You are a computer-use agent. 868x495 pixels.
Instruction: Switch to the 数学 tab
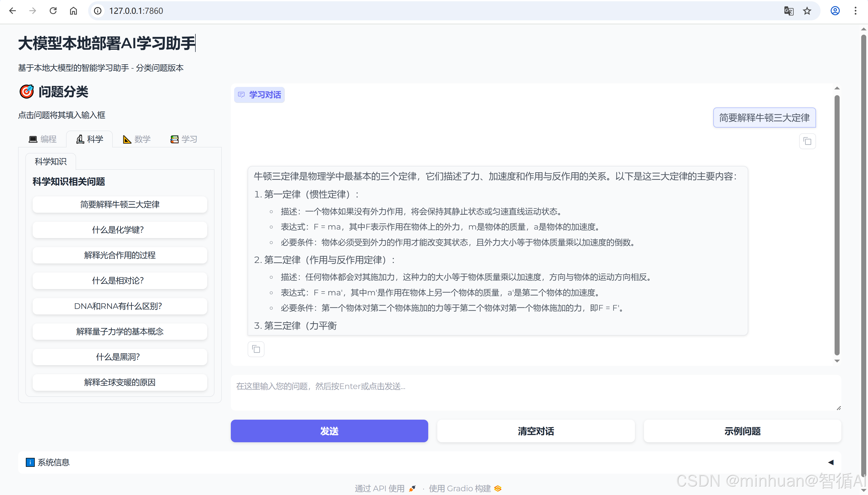click(137, 139)
